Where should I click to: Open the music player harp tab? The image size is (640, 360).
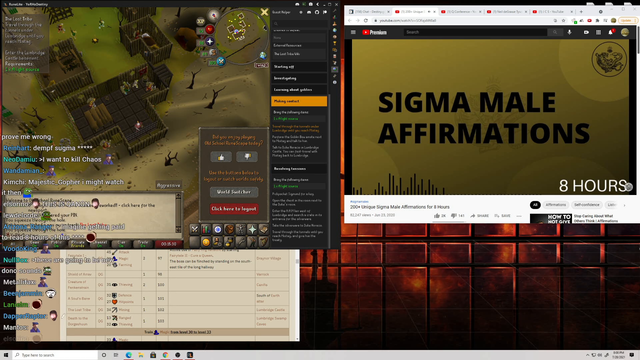pos(264,242)
